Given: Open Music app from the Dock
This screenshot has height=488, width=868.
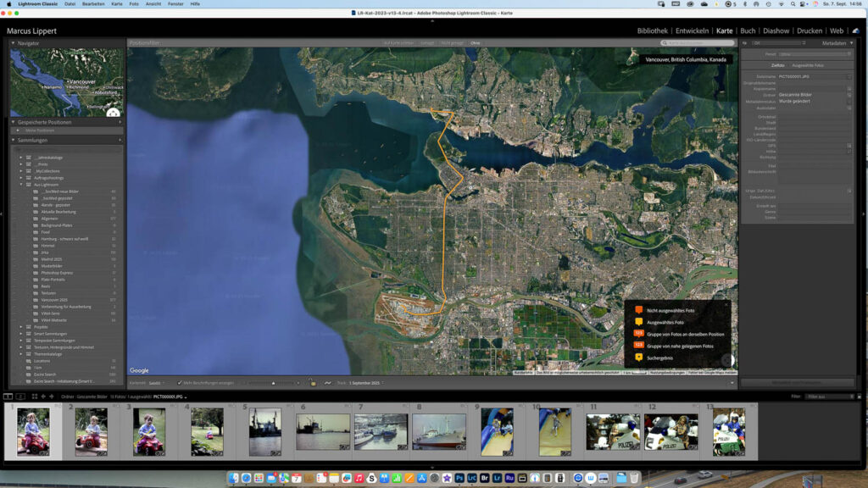Looking at the screenshot, I should [359, 478].
